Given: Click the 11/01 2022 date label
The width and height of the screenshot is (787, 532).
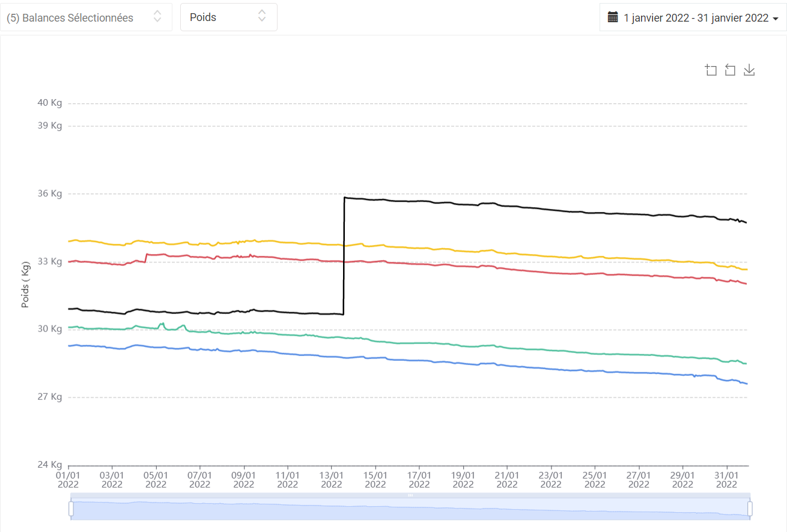Looking at the screenshot, I should pos(287,479).
